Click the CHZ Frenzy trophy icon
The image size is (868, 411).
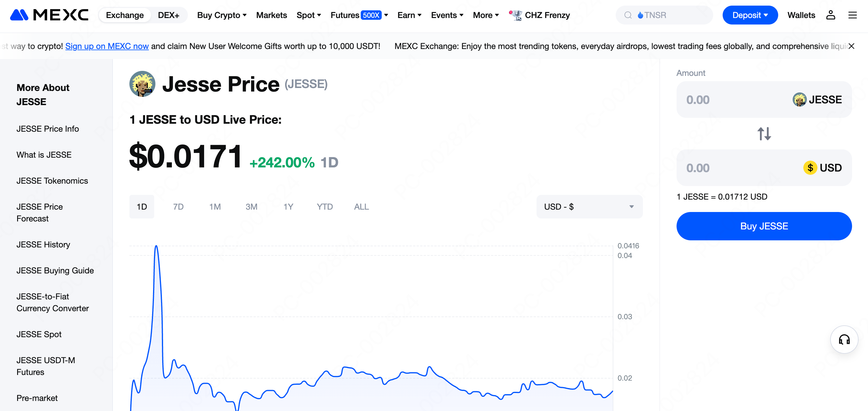[515, 15]
